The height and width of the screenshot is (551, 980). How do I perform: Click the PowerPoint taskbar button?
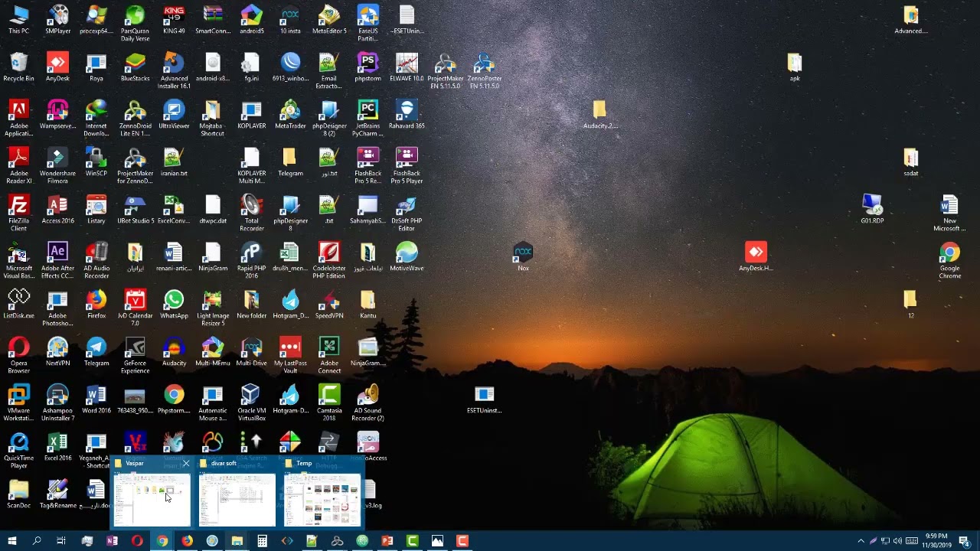click(x=387, y=541)
